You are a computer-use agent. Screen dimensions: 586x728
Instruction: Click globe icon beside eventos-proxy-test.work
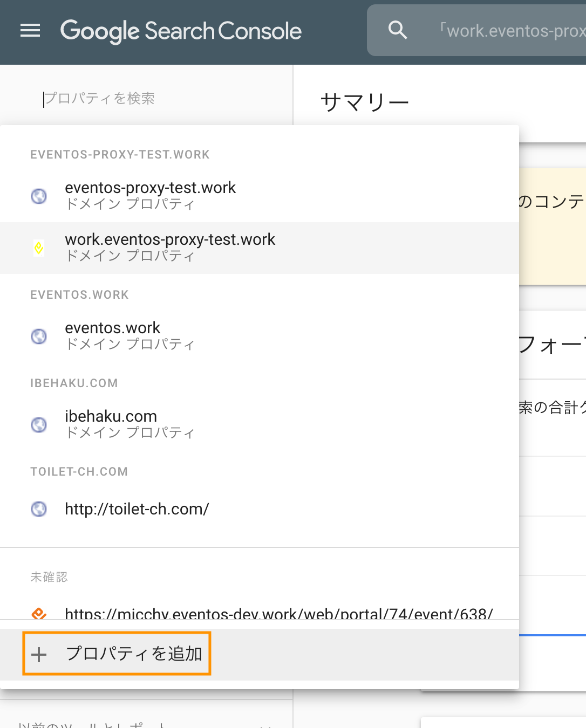tap(39, 196)
